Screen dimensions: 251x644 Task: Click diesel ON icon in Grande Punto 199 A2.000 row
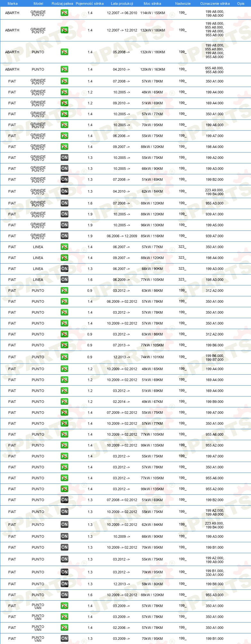(x=64, y=158)
